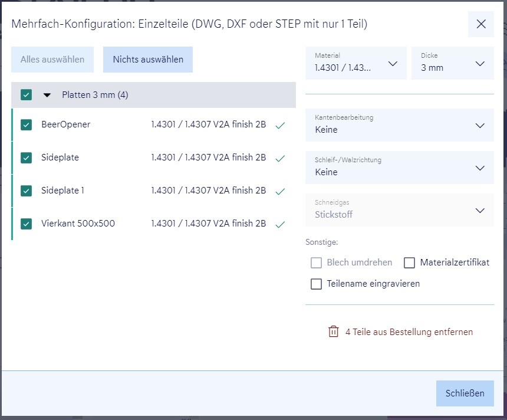Deselect the Sideplate checkbox
Image resolution: width=507 pixels, height=420 pixels.
click(26, 157)
